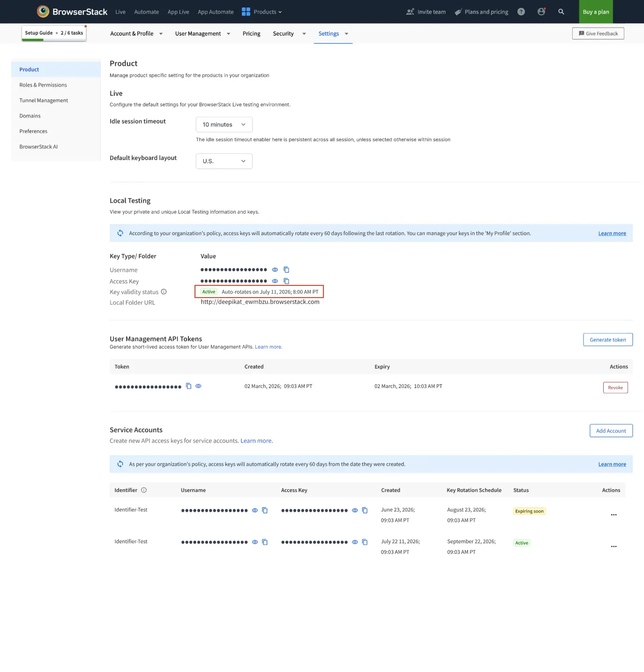Copy the Local Testing Username value

[x=286, y=270]
